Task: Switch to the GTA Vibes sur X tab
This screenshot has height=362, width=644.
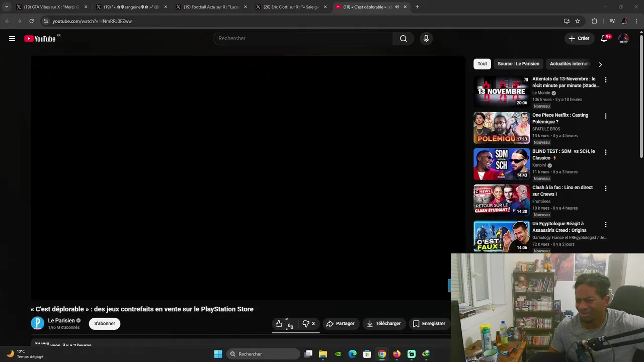Action: [x=51, y=7]
